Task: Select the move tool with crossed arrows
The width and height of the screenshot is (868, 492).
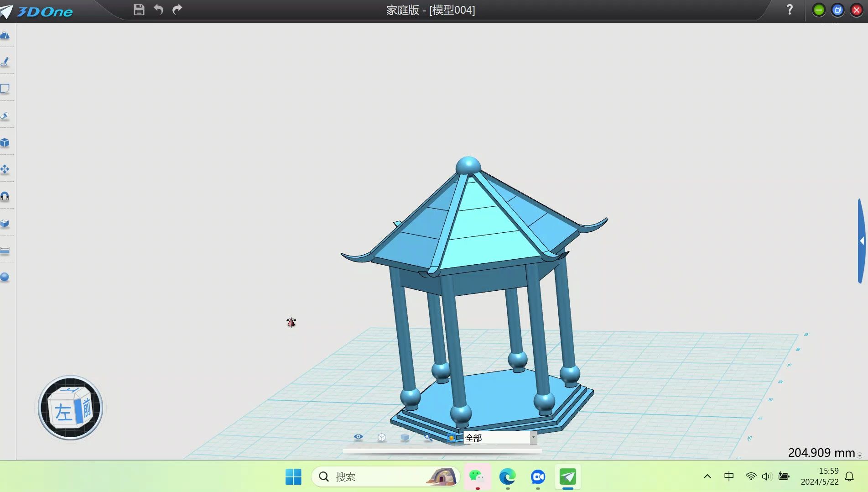Action: tap(5, 169)
